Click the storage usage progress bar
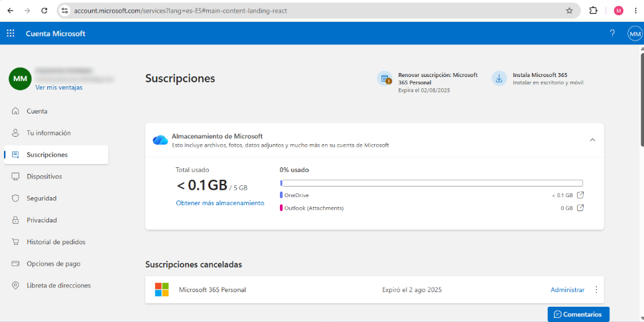Viewport: 644px width, 322px height. coord(431,183)
